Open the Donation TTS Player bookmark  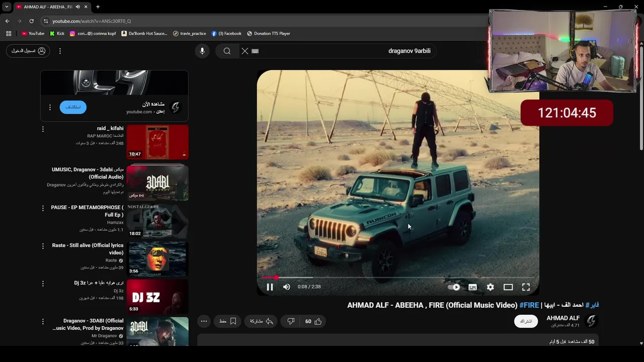point(269,34)
